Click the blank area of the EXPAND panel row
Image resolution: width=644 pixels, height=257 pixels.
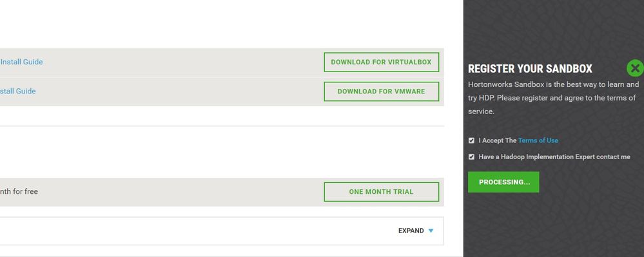pyautogui.click(x=197, y=231)
